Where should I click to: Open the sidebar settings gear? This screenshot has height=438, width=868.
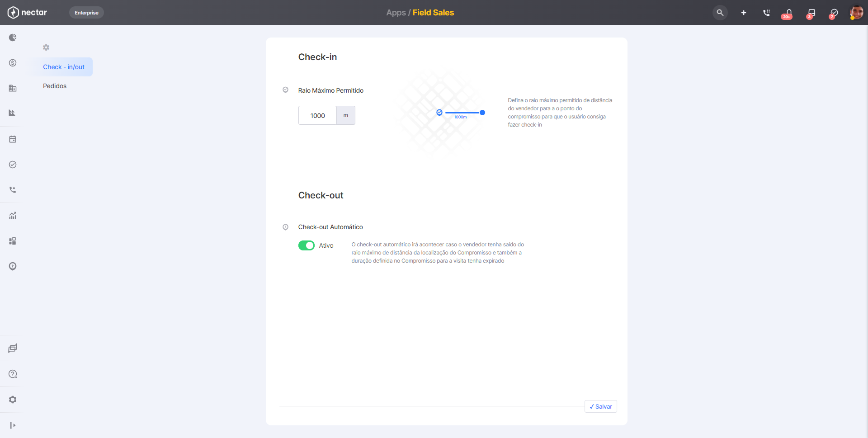(13, 400)
